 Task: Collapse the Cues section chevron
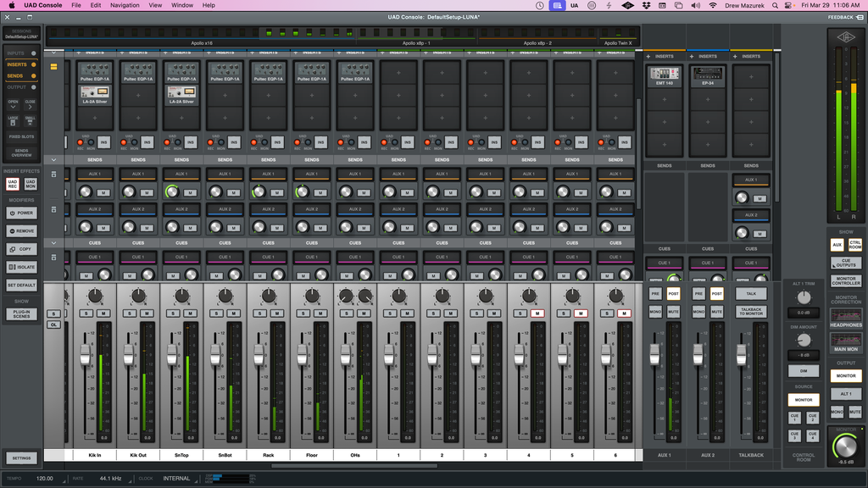tap(53, 243)
